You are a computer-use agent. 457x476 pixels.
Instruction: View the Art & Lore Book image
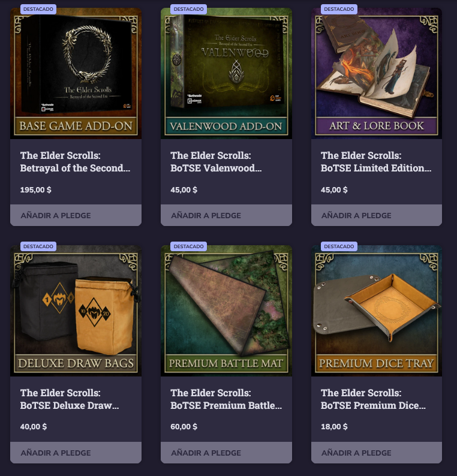pos(377,74)
